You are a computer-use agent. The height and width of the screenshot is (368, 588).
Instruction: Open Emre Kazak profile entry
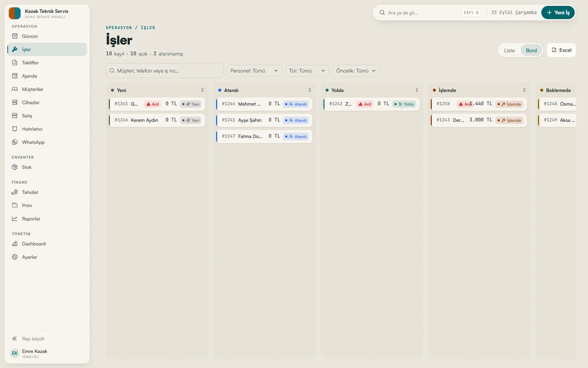[x=47, y=353]
